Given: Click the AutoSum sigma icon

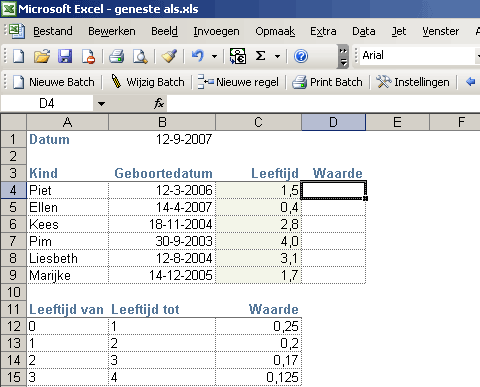Looking at the screenshot, I should [261, 56].
